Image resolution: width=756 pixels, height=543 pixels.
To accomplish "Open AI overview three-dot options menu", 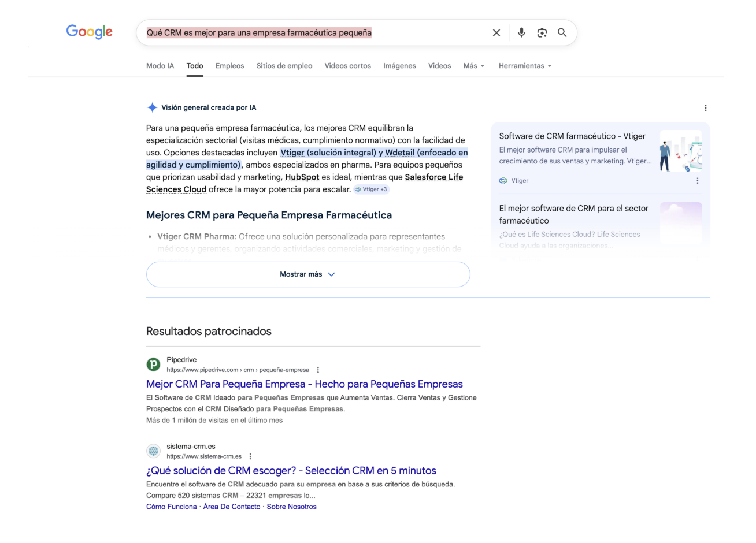I will [x=705, y=108].
